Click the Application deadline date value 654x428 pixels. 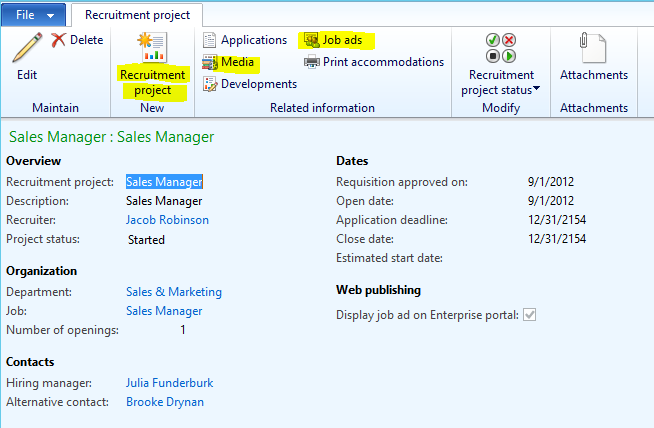556,220
